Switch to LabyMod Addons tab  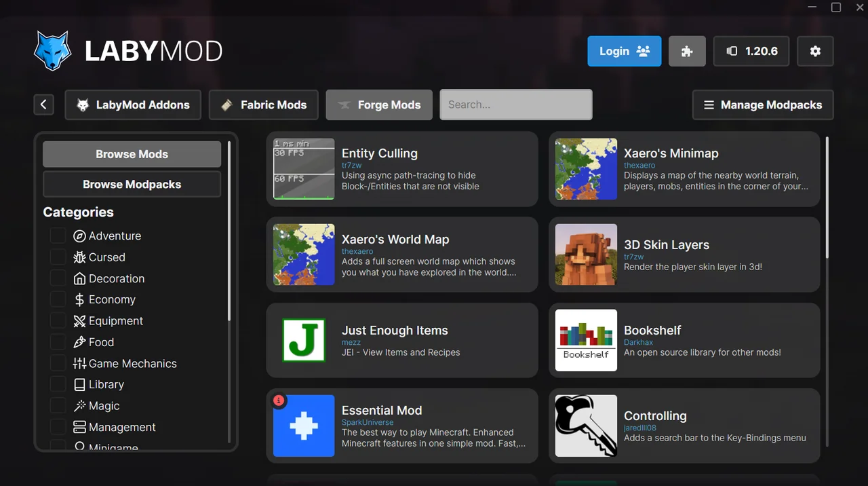(x=133, y=105)
